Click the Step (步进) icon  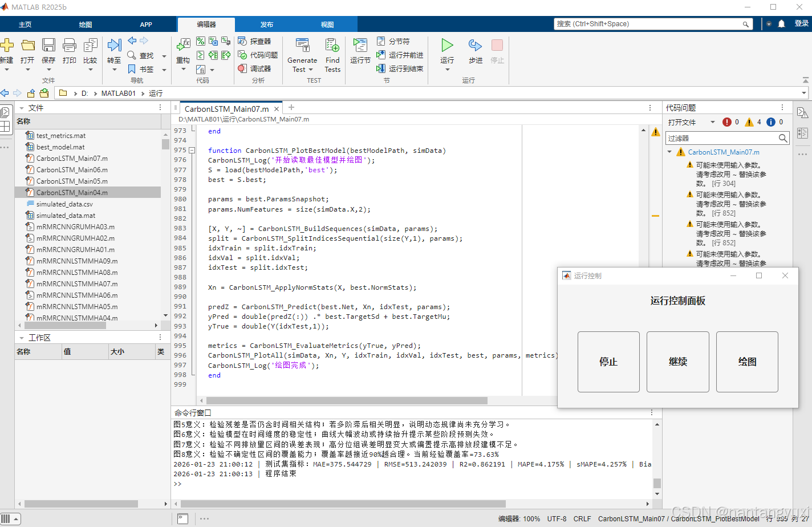click(x=475, y=45)
